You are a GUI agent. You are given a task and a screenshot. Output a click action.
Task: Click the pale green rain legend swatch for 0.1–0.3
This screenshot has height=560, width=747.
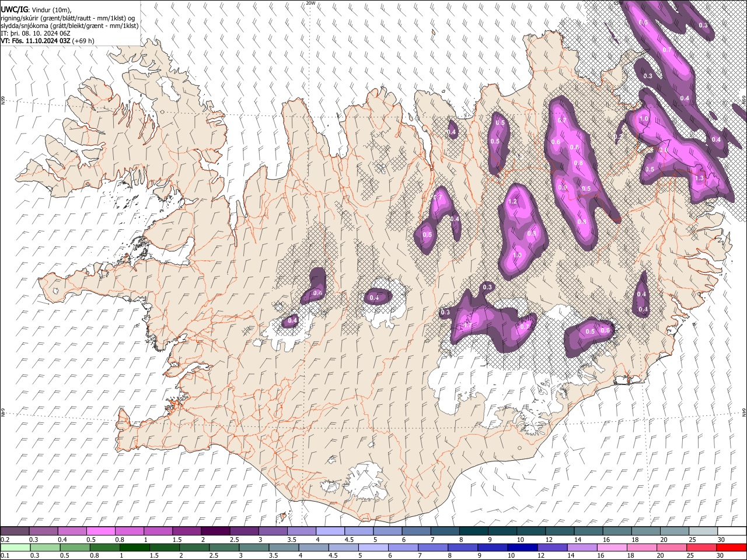click(x=15, y=547)
